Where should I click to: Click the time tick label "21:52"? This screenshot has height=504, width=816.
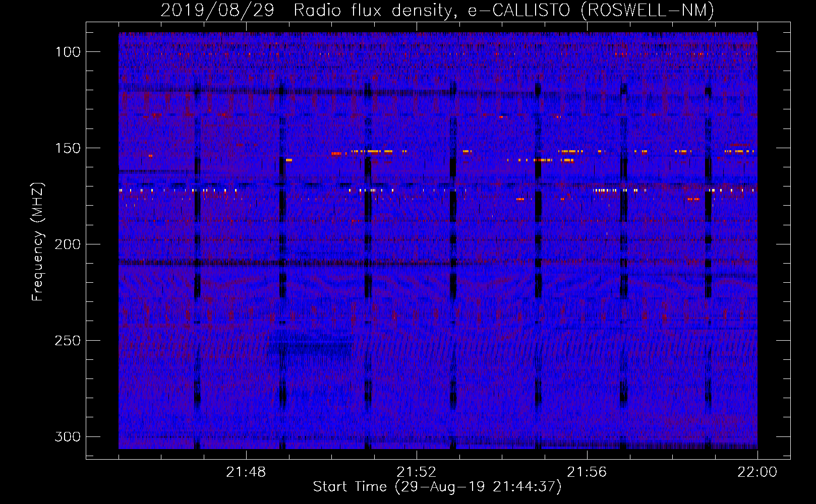[417, 472]
